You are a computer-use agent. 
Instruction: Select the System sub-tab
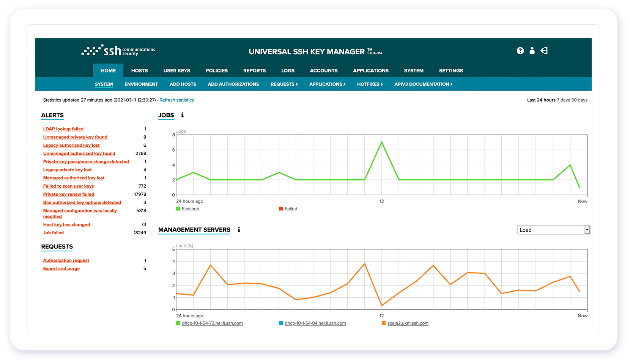point(104,84)
